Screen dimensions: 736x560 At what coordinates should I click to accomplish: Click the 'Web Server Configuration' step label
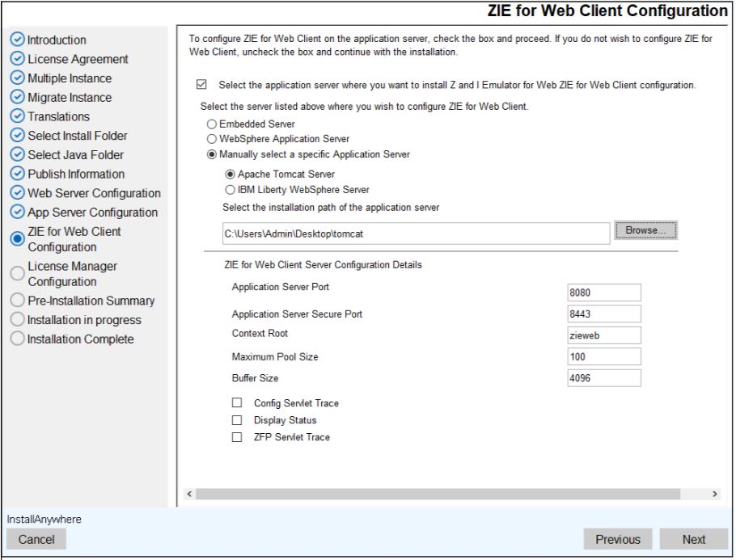(x=94, y=193)
